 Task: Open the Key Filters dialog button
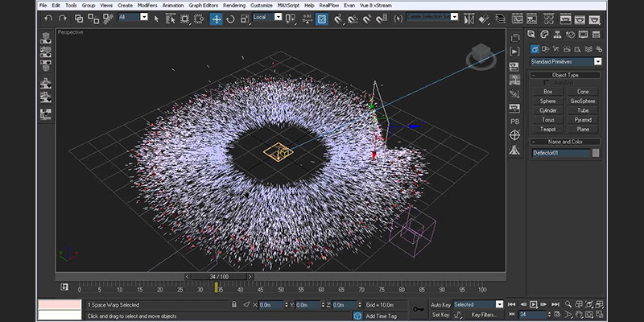[x=485, y=315]
